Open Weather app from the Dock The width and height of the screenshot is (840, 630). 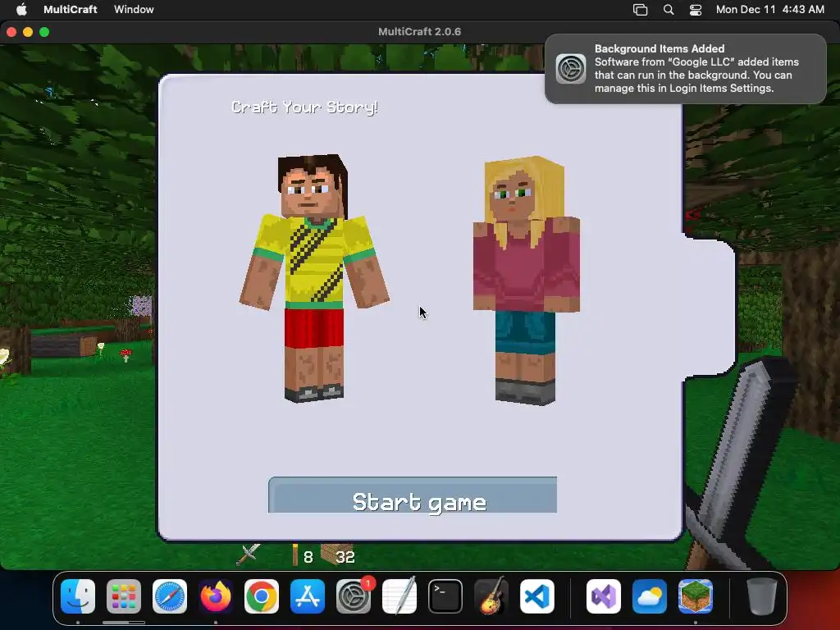[650, 596]
